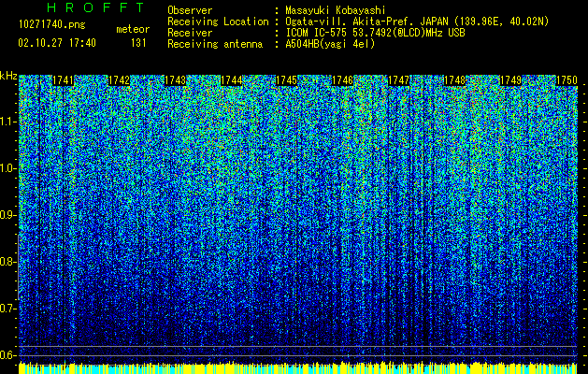Click the 0.8 kHz axis label
The width and height of the screenshot is (588, 374).
click(8, 262)
